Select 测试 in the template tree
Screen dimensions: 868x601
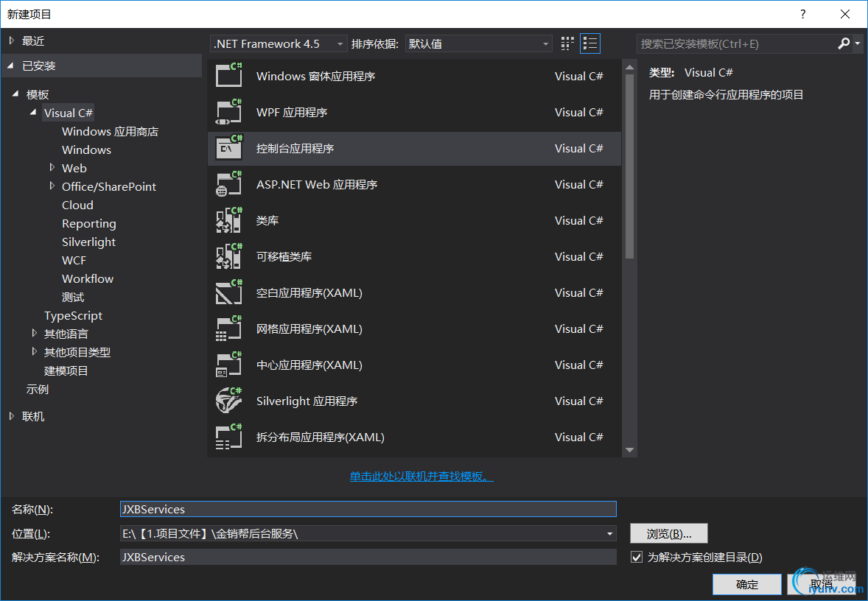tap(73, 297)
